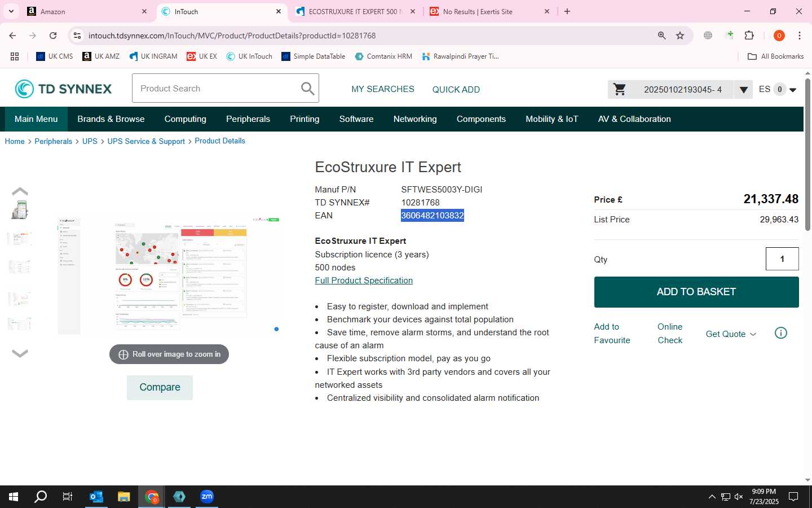
Task: Show previous thumbnails with the up chevron
Action: 20,191
